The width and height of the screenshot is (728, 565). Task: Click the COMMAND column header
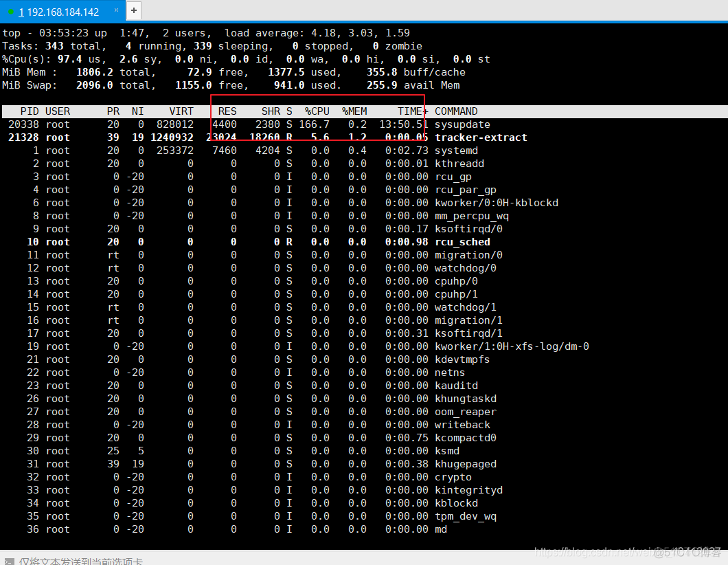(x=456, y=111)
